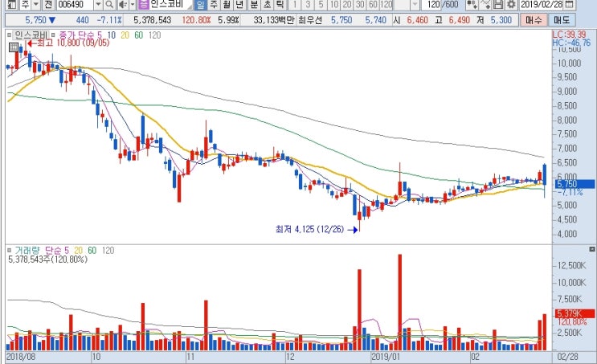Click the add indicator line icon
Viewport: 597px width, 364px height.
pos(485,5)
